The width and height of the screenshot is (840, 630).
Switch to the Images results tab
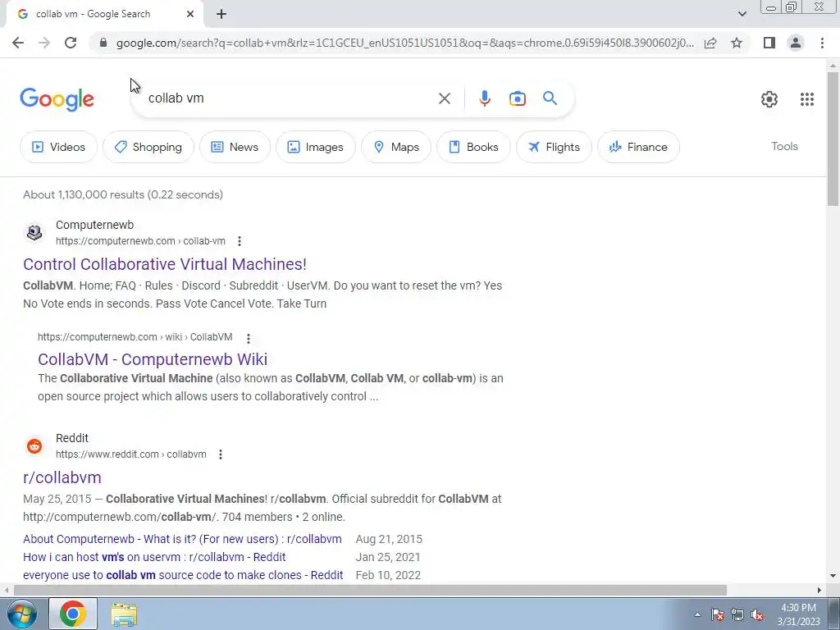[x=316, y=147]
